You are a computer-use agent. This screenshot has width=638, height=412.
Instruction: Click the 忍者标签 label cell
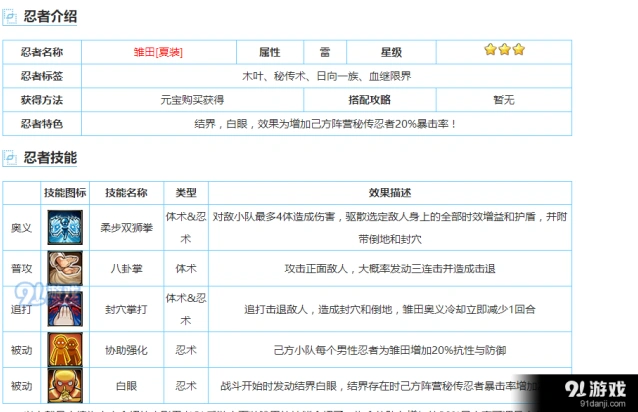pyautogui.click(x=42, y=76)
